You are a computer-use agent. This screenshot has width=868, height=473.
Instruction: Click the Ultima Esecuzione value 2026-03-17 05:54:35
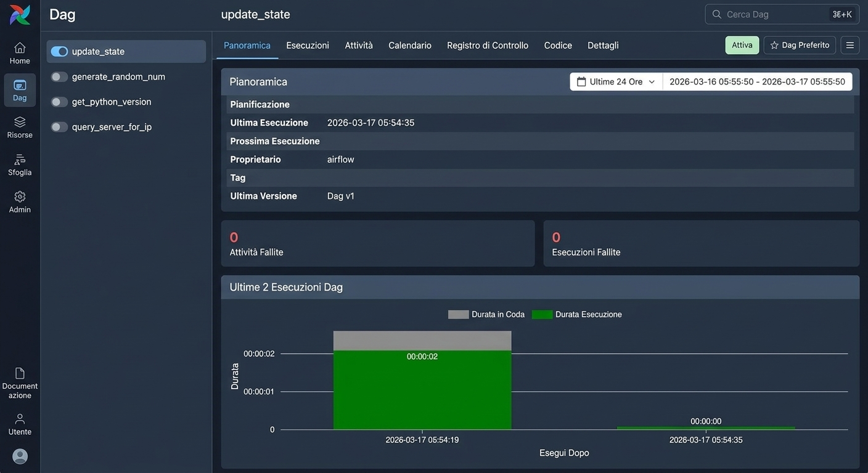coord(371,123)
